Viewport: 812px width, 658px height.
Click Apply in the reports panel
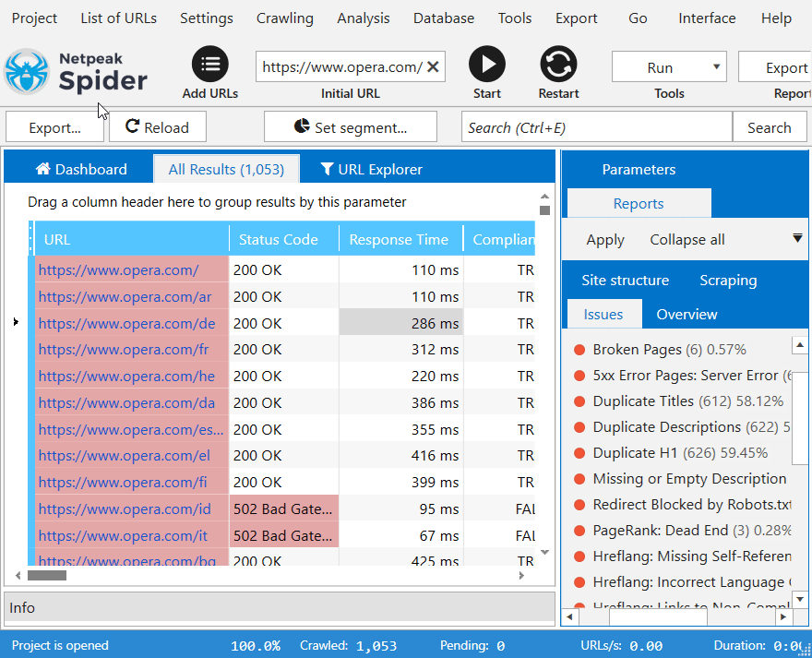605,239
